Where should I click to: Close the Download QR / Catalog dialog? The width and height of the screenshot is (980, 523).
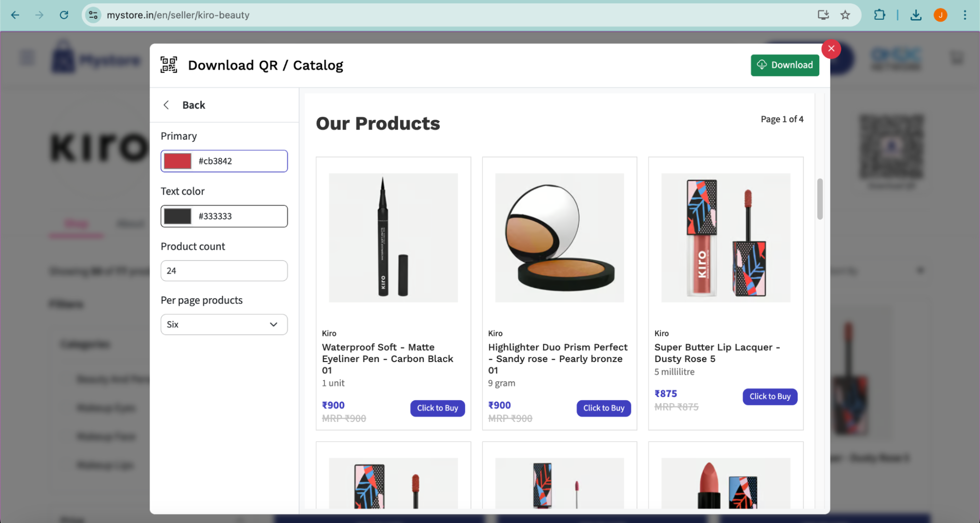(831, 49)
